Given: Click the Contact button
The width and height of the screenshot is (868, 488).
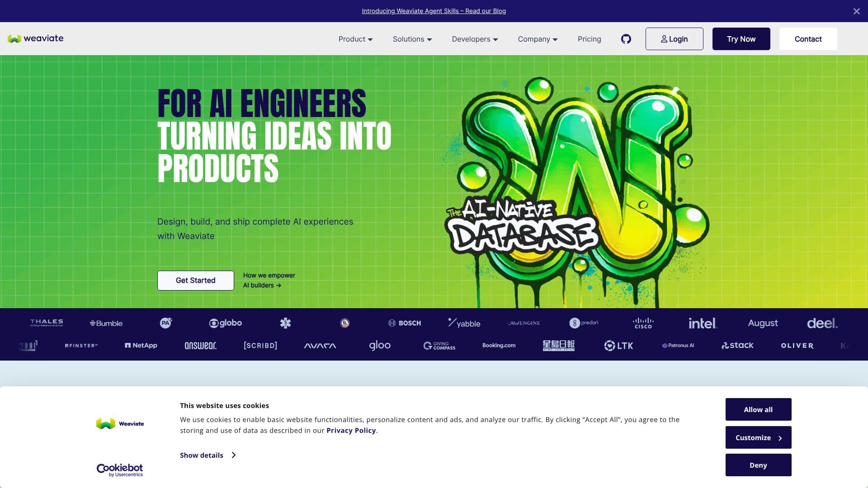Looking at the screenshot, I should (x=808, y=39).
